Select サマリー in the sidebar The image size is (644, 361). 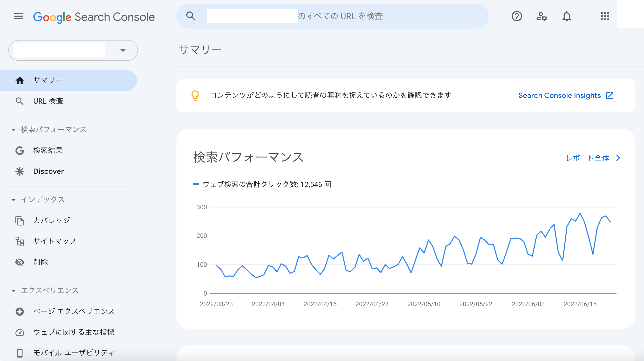coord(68,81)
